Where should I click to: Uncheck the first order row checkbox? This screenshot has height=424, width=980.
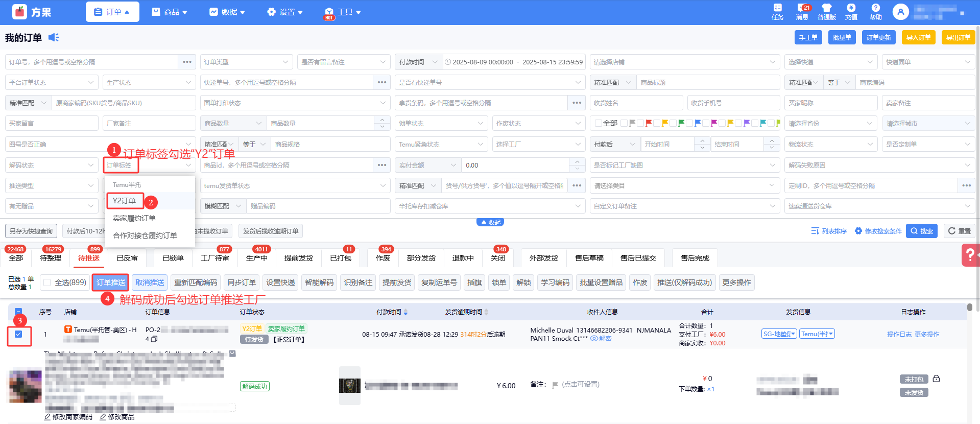tap(18, 334)
